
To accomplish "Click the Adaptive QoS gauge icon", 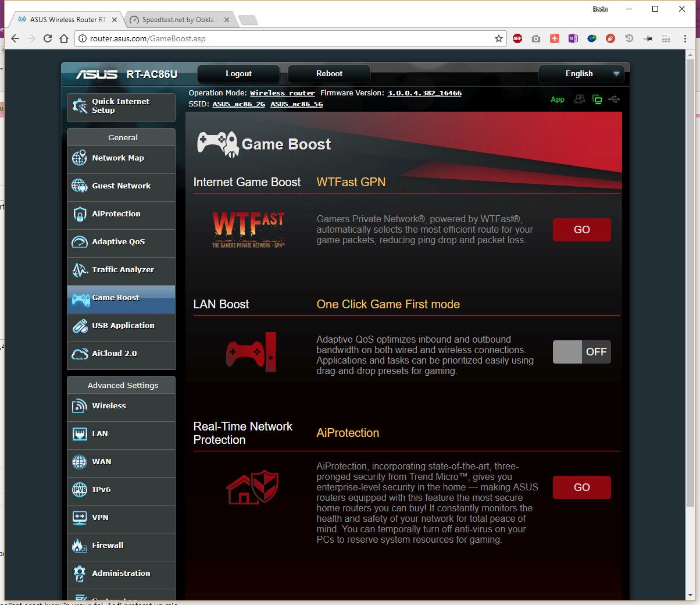I will [80, 242].
